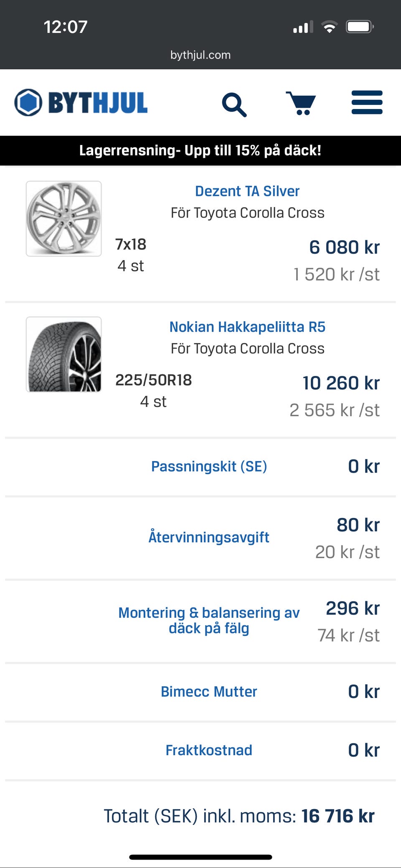Click the Bimecc Mutter link
Screen dimensions: 401x868
[209, 692]
